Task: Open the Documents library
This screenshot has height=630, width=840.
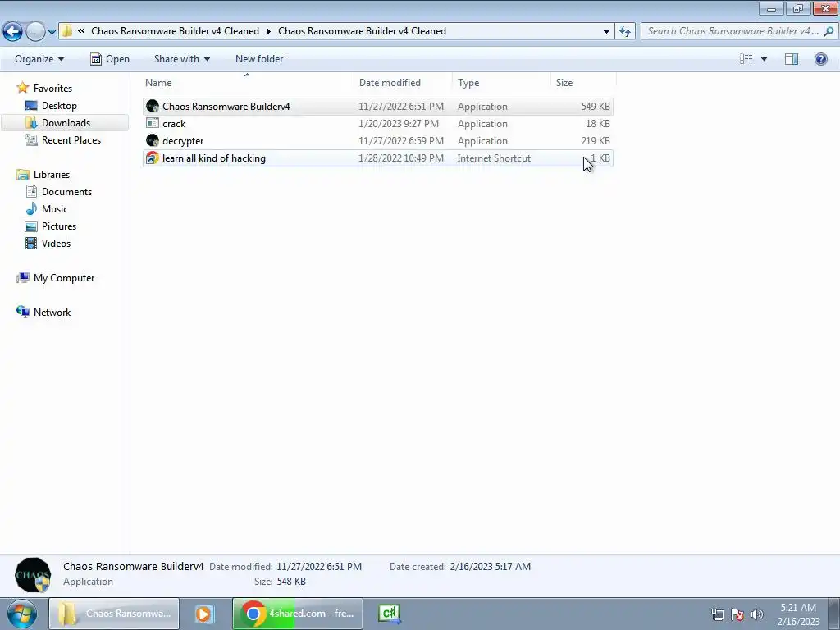Action: coord(66,192)
